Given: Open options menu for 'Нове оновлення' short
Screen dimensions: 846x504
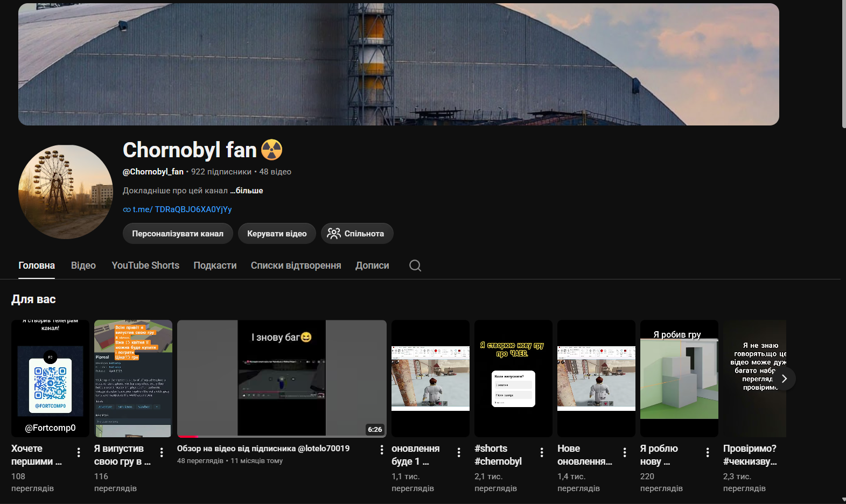Looking at the screenshot, I should [x=625, y=452].
